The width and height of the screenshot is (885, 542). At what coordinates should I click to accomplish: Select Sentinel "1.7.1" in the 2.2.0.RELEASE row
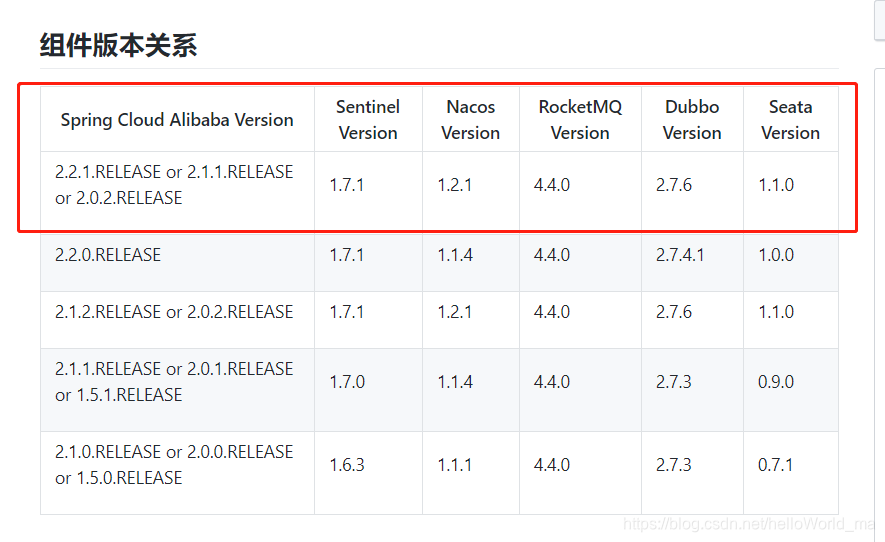pos(347,255)
